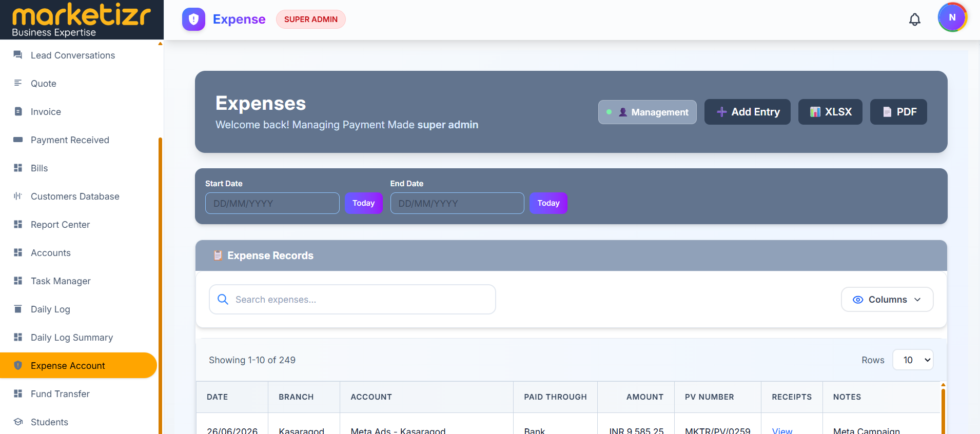Export expenses as PDF
The width and height of the screenshot is (980, 434).
coord(898,112)
